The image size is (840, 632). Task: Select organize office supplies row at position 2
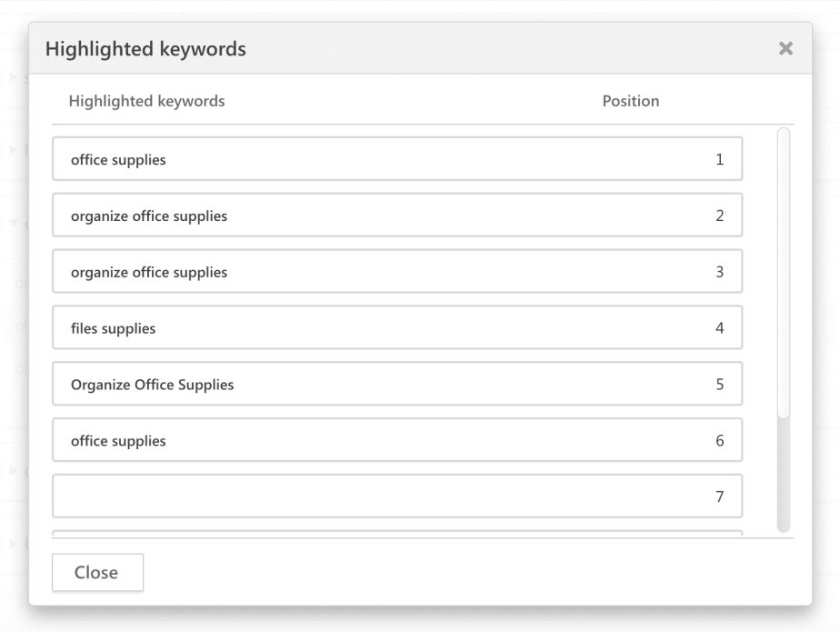[397, 215]
